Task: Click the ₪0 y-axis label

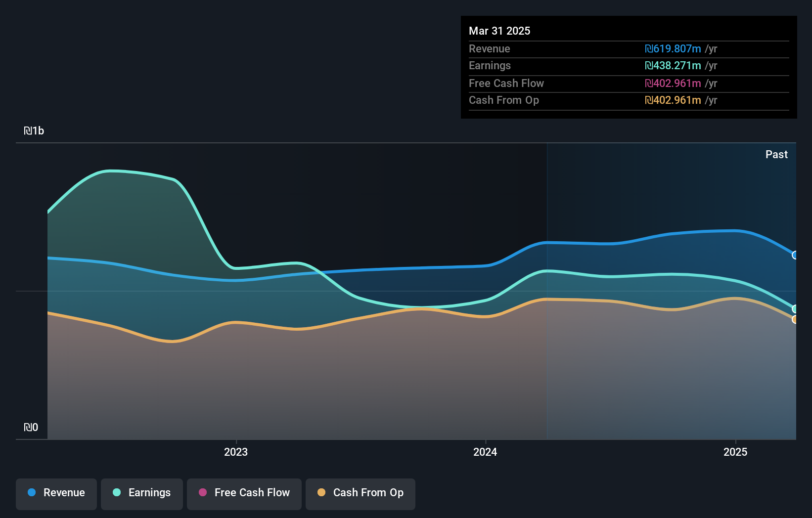Action: coord(31,428)
